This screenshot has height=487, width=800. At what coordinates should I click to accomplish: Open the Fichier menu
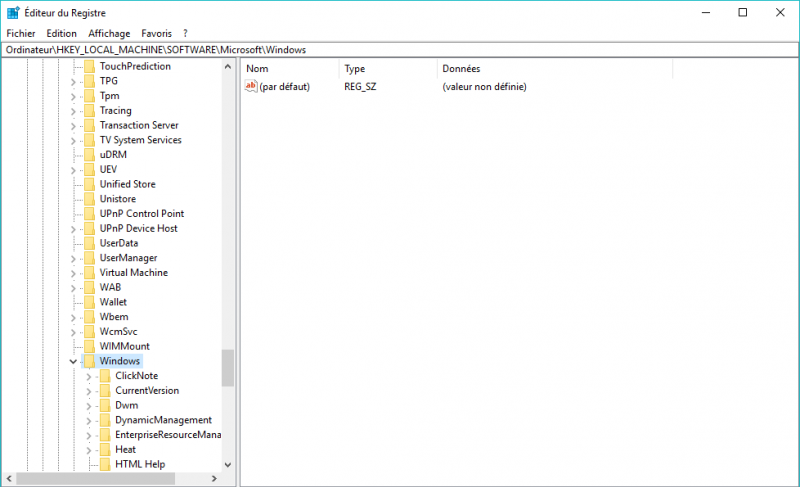21,34
